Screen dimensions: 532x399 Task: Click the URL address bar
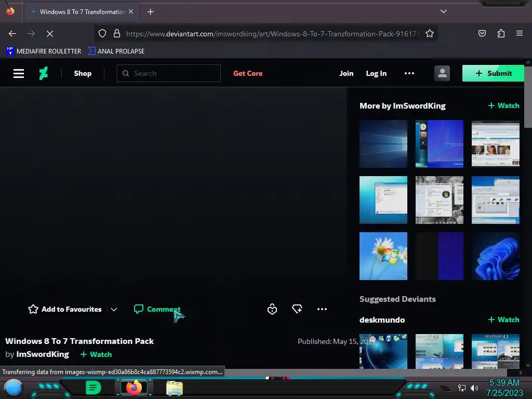coord(265,34)
